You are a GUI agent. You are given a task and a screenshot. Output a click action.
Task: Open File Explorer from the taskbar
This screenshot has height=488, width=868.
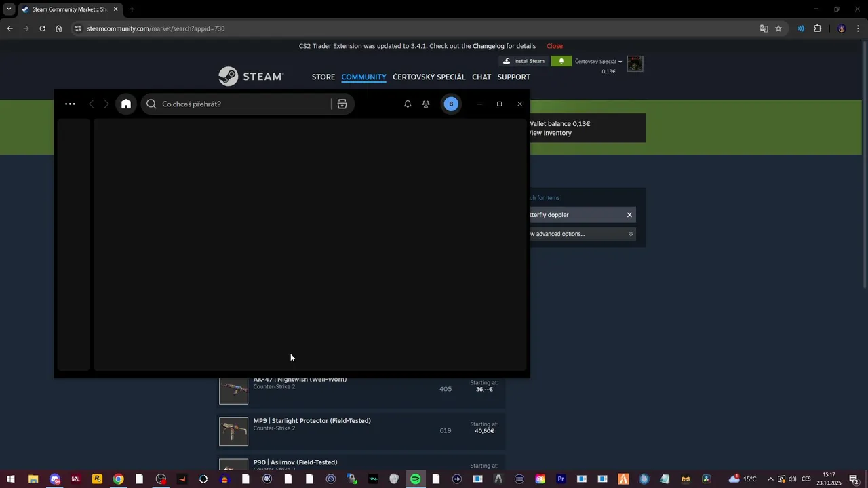pyautogui.click(x=33, y=479)
